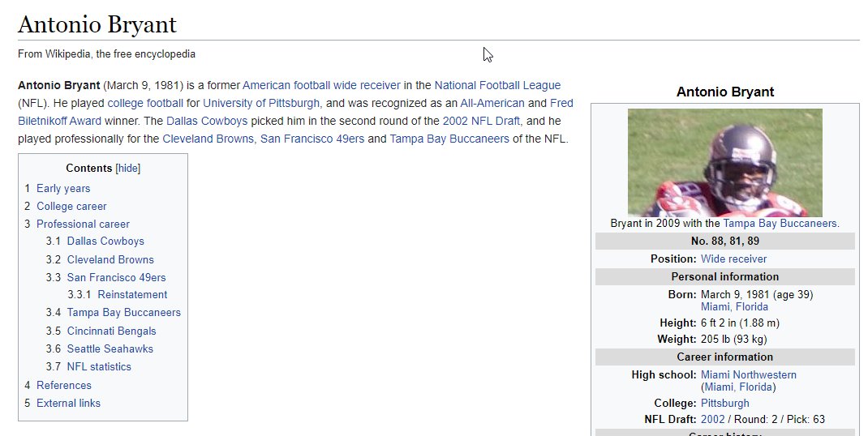This screenshot has height=436, width=868.
Task: Jump to References section
Action: click(x=63, y=385)
